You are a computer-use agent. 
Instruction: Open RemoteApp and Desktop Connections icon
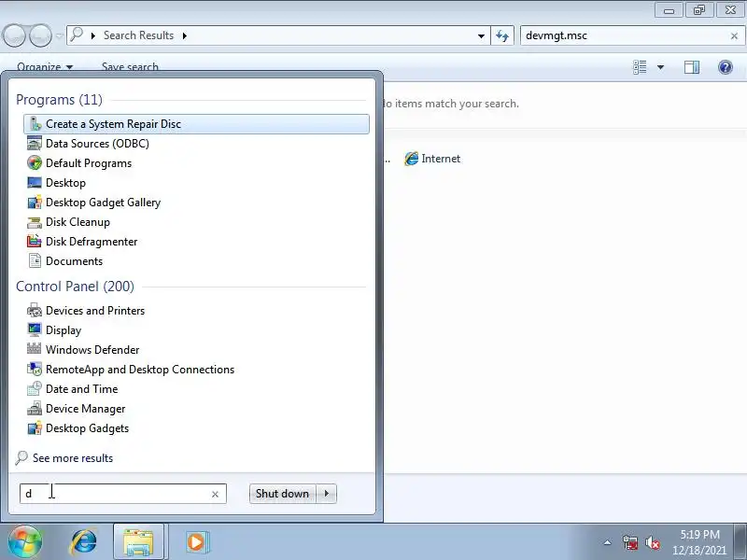coord(35,369)
